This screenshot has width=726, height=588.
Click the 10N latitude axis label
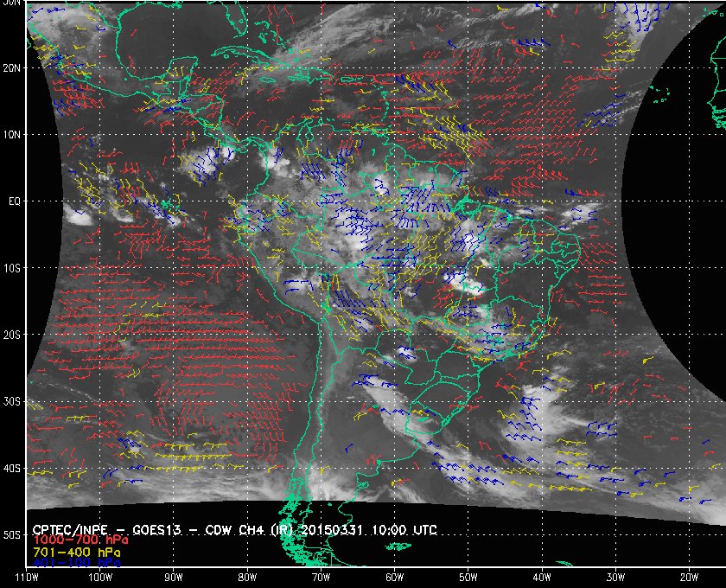click(12, 134)
